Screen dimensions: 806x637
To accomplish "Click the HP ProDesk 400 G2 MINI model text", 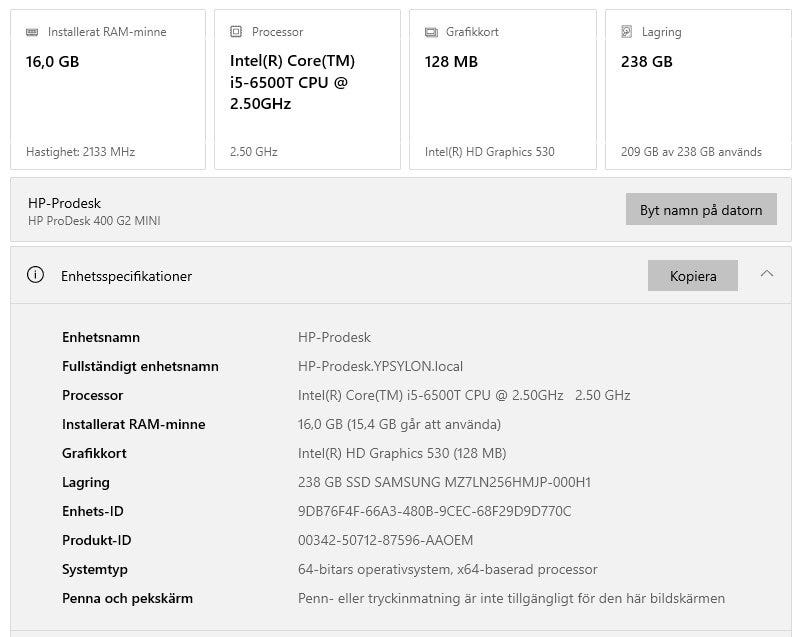I will pyautogui.click(x=94, y=221).
